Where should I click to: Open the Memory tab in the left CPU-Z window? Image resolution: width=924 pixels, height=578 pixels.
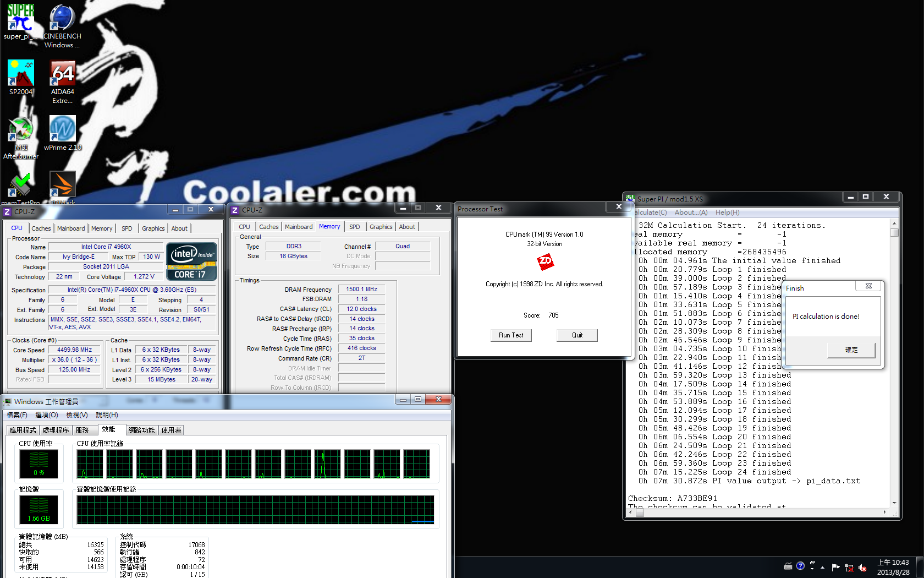click(x=102, y=228)
